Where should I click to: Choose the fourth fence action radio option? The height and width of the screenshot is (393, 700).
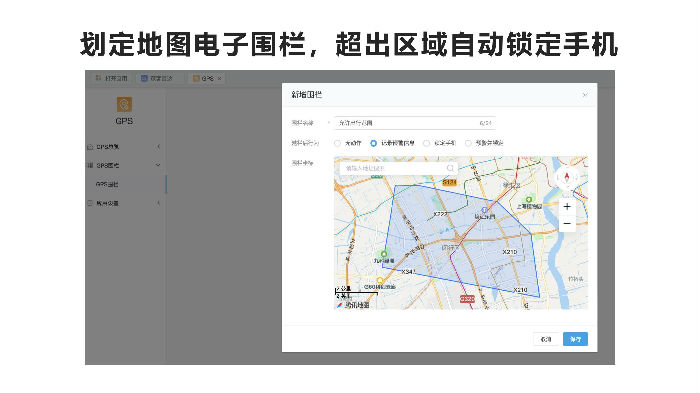468,143
